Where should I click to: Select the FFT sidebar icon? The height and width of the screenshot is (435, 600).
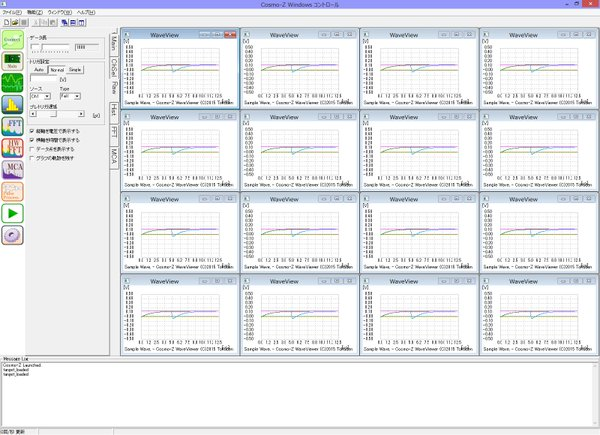tap(13, 125)
